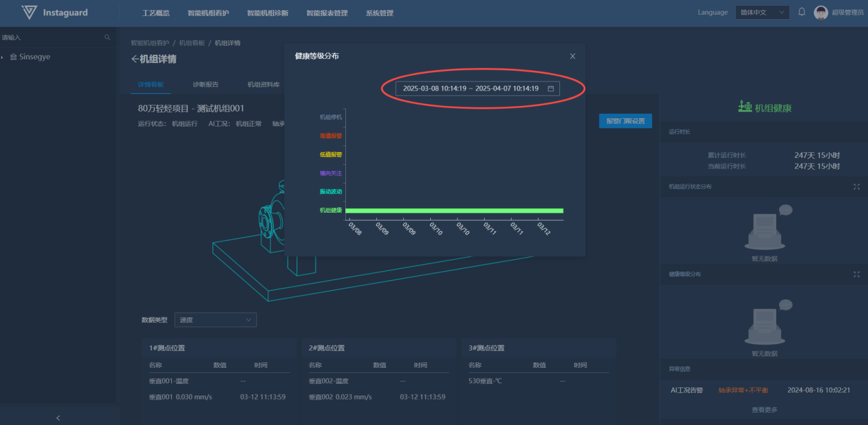Expand 机组运行状态分布 panel to fullscreen

point(856,187)
